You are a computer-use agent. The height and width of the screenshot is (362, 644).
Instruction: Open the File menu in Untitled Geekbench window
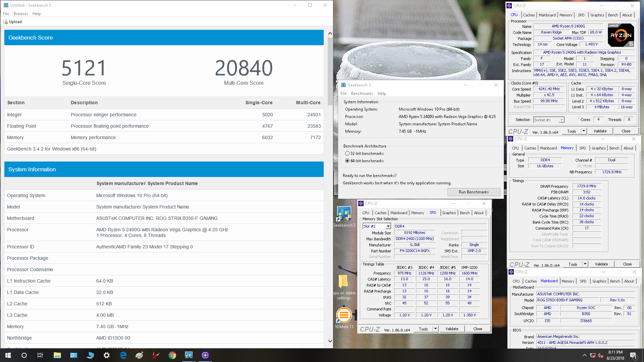[x=6, y=14]
